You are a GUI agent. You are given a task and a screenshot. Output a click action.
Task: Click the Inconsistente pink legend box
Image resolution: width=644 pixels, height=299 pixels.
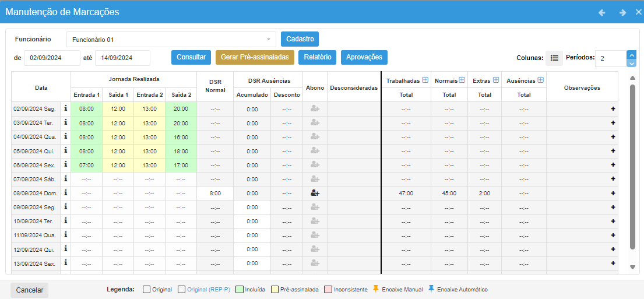328,290
